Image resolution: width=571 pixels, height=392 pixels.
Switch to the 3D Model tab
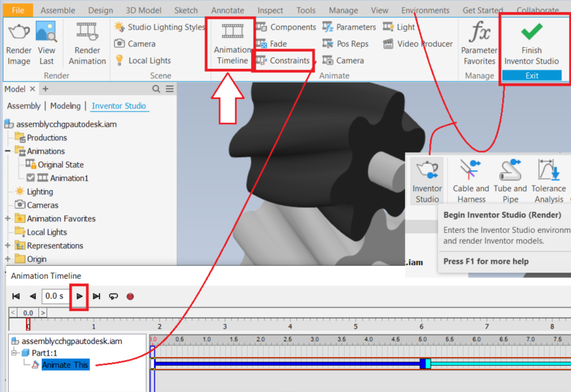pos(143,10)
